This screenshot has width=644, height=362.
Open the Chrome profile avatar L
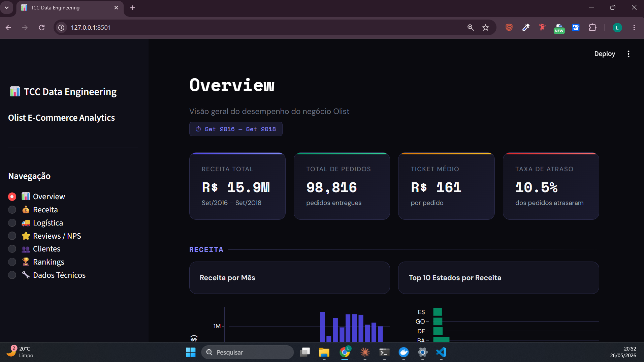pos(617,27)
